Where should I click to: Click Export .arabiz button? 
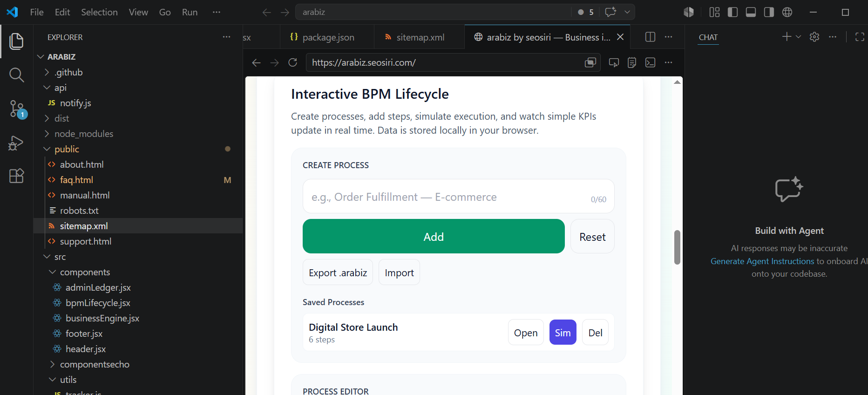click(338, 272)
